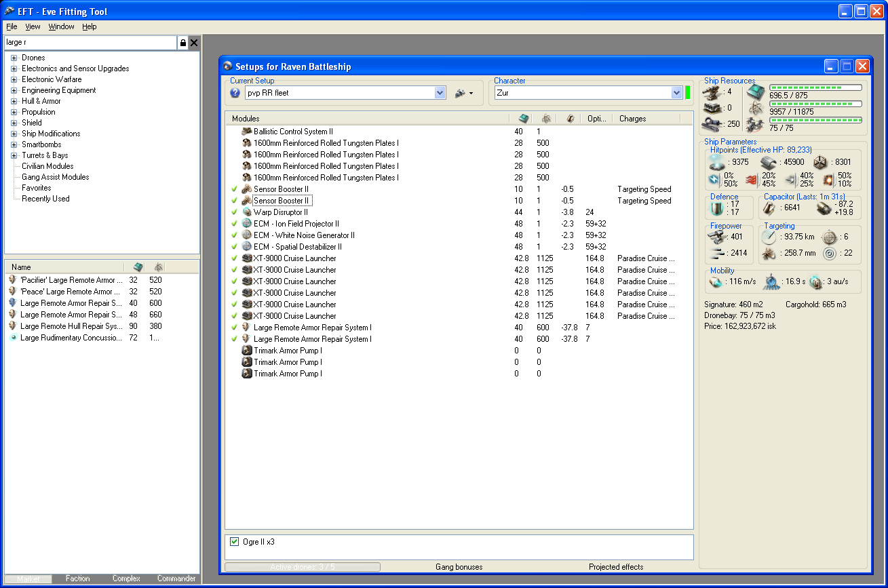Open the Recently Used tree entry
The image size is (888, 588).
point(45,199)
